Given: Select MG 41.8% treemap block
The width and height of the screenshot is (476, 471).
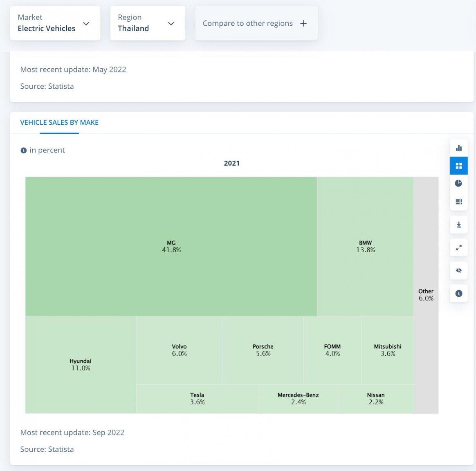Looking at the screenshot, I should (x=171, y=247).
